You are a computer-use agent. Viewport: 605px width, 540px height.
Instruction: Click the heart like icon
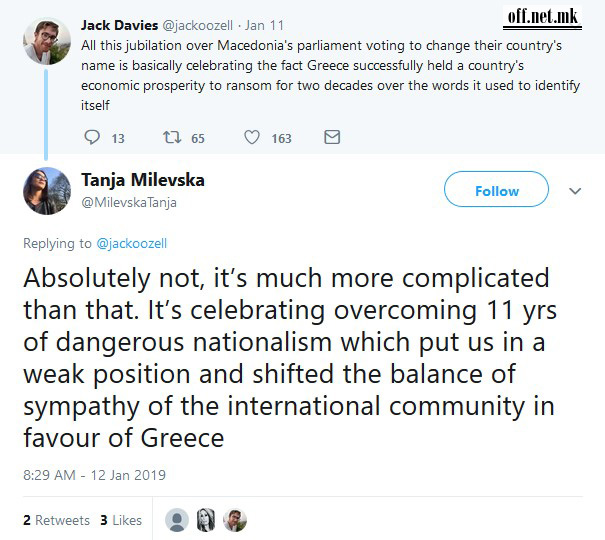(252, 137)
